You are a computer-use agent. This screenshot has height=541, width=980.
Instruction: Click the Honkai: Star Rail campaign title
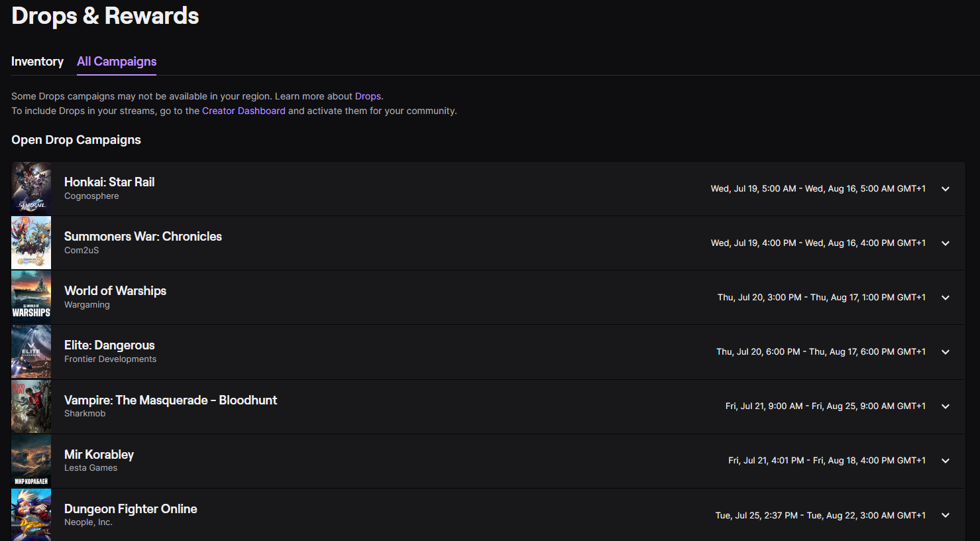[x=109, y=182]
